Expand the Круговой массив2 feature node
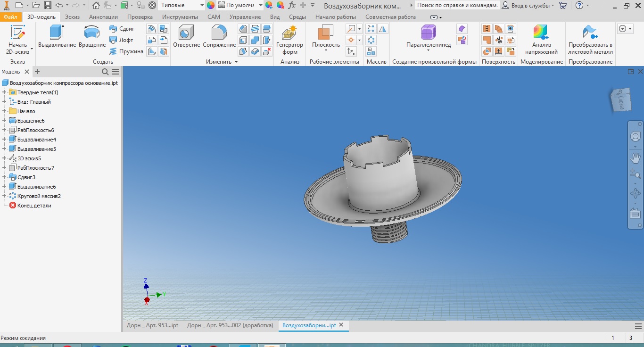This screenshot has height=347, width=644. pyautogui.click(x=4, y=196)
